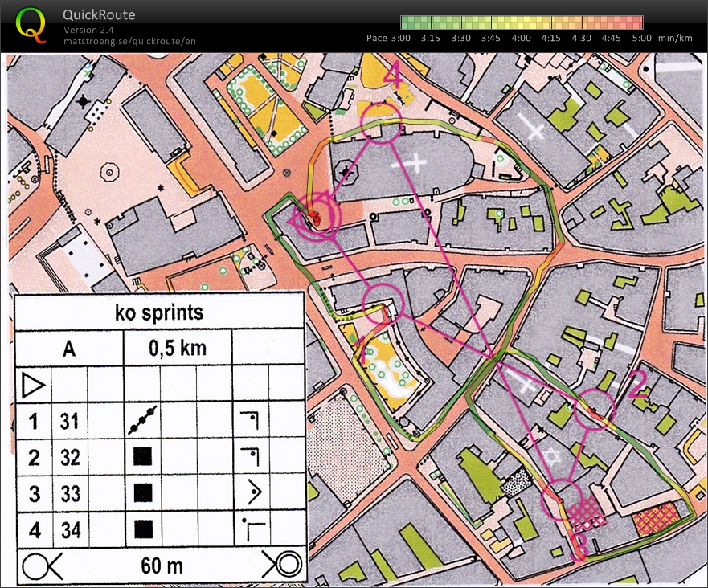The width and height of the screenshot is (708, 588).
Task: Click the QuickRoute title text
Action: point(99,15)
